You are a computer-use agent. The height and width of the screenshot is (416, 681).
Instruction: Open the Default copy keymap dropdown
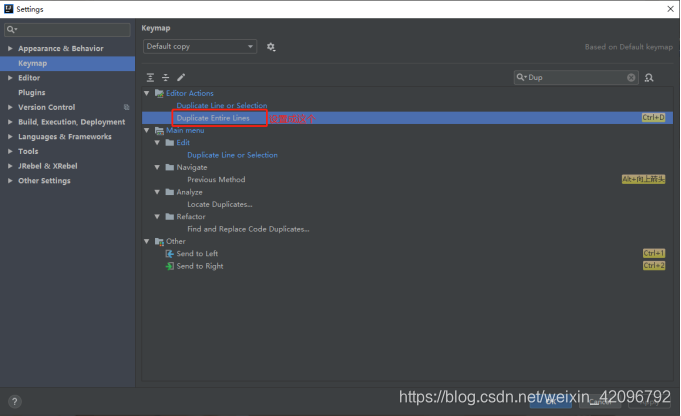point(200,46)
